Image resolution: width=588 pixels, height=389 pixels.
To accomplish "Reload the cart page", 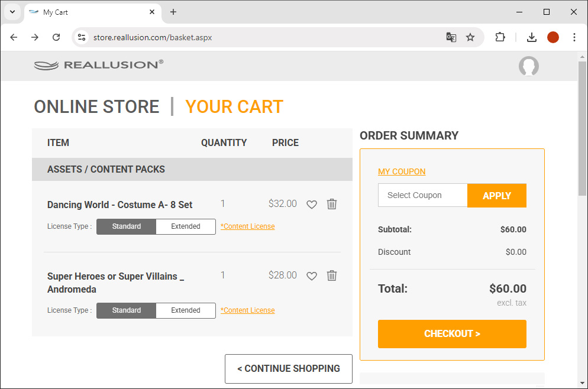I will [x=56, y=37].
